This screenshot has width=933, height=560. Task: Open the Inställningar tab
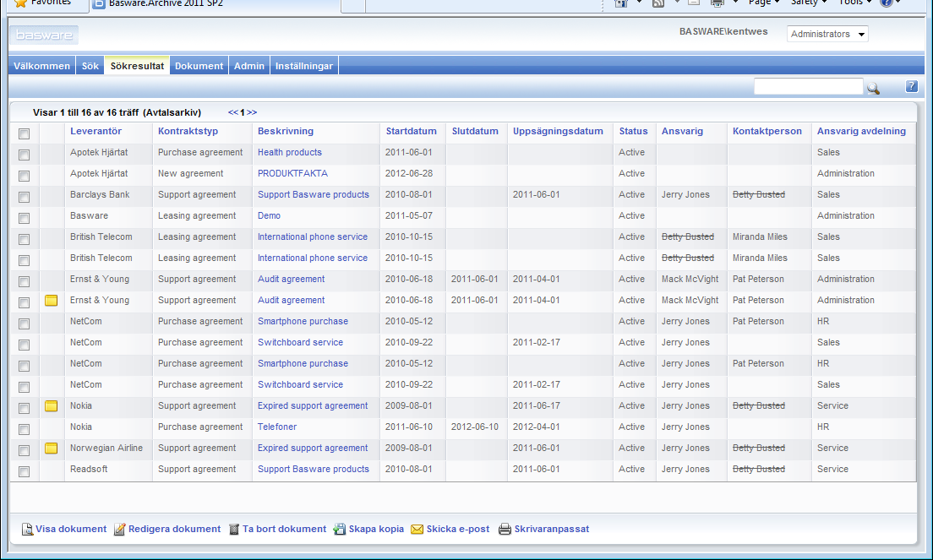point(304,66)
